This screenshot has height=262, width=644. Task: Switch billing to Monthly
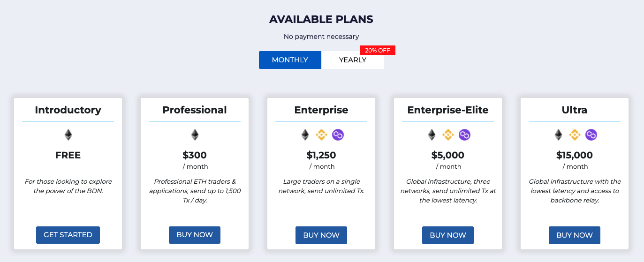(290, 60)
